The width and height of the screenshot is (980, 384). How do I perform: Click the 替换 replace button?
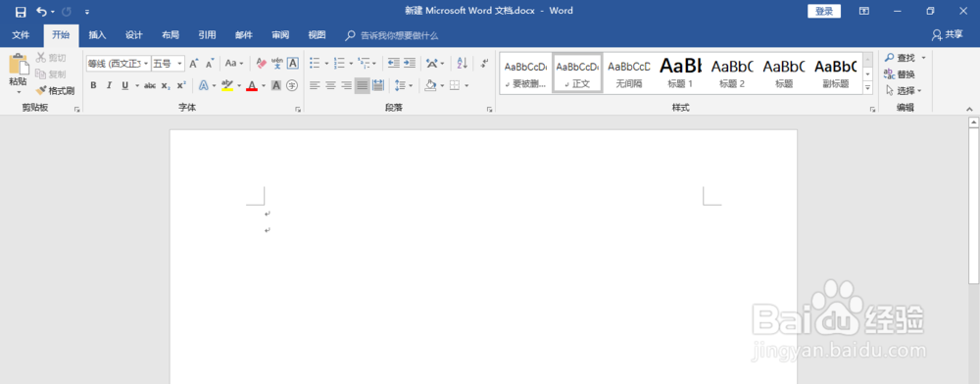pyautogui.click(x=900, y=73)
